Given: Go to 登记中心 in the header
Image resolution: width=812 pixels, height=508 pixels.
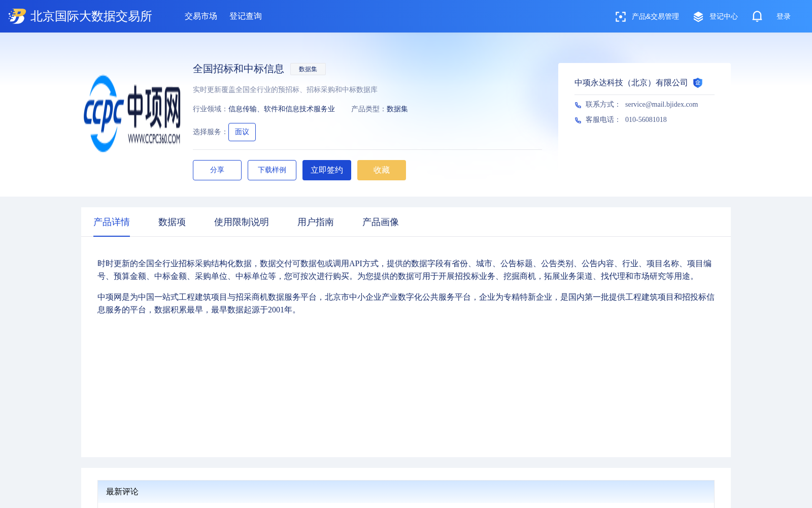Looking at the screenshot, I should 724,17.
